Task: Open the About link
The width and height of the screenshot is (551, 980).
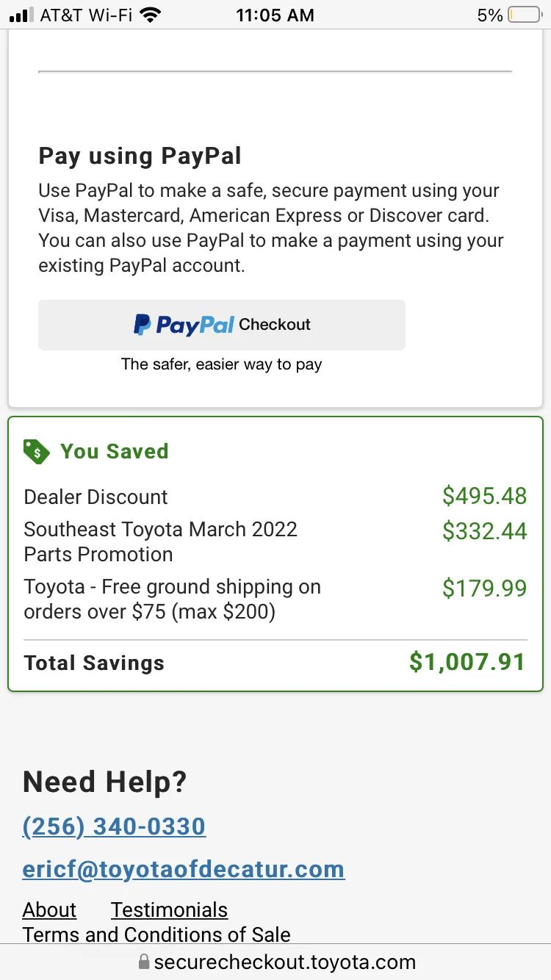Action: (x=49, y=909)
